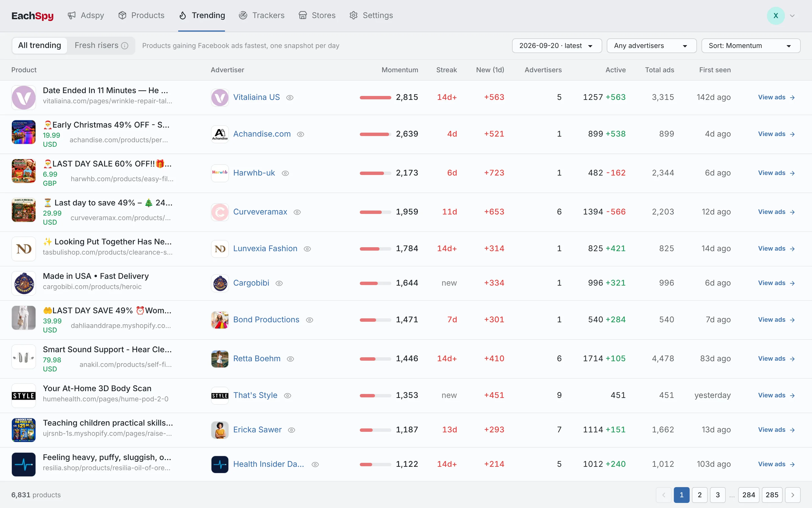The height and width of the screenshot is (508, 812).
Task: Click Harwhb-uk advertiser logo
Action: click(x=220, y=173)
